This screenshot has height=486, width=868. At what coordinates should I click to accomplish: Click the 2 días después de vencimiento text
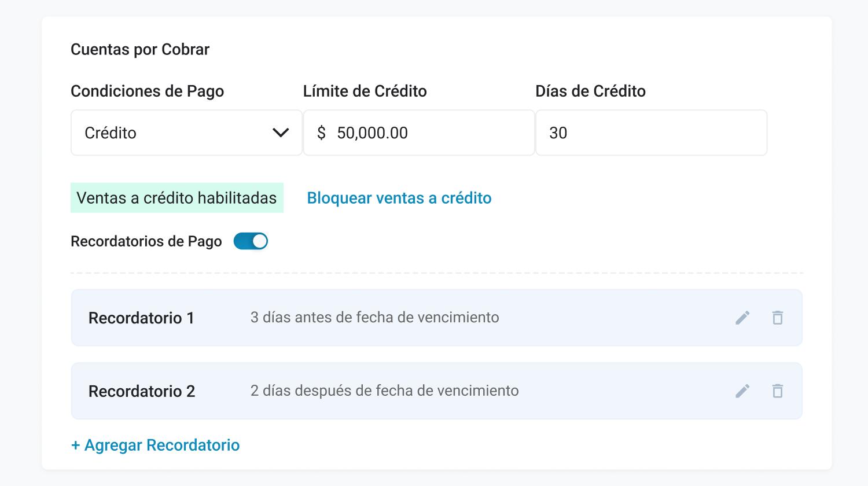click(x=384, y=391)
